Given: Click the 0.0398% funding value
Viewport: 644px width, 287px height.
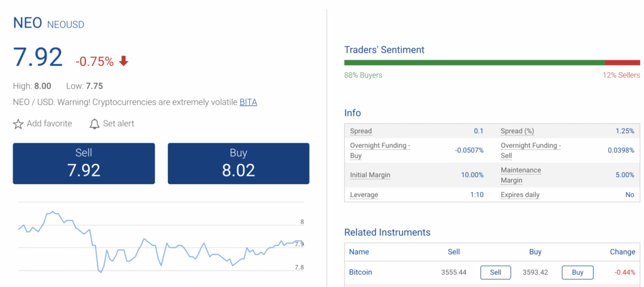Looking at the screenshot, I should tap(621, 151).
